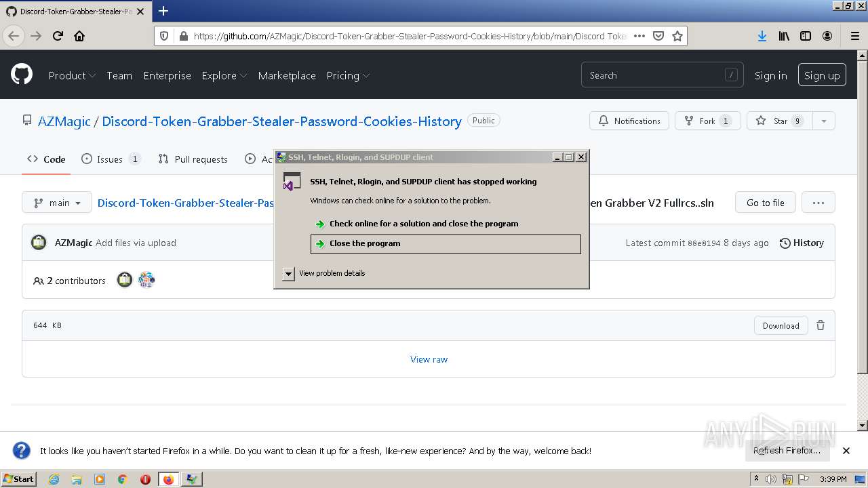Viewport: 868px width, 488px height.
Task: Click the clock showing 3:39 PM
Action: click(x=833, y=479)
